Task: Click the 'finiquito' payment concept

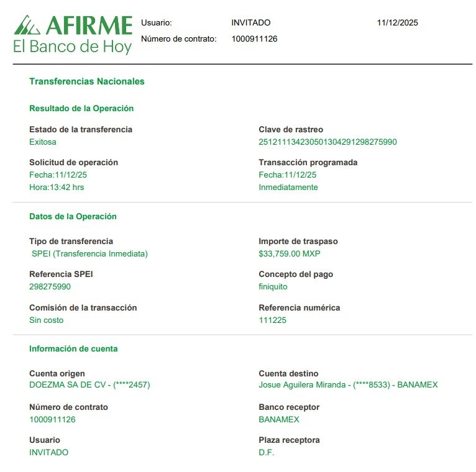Action: pos(273,286)
